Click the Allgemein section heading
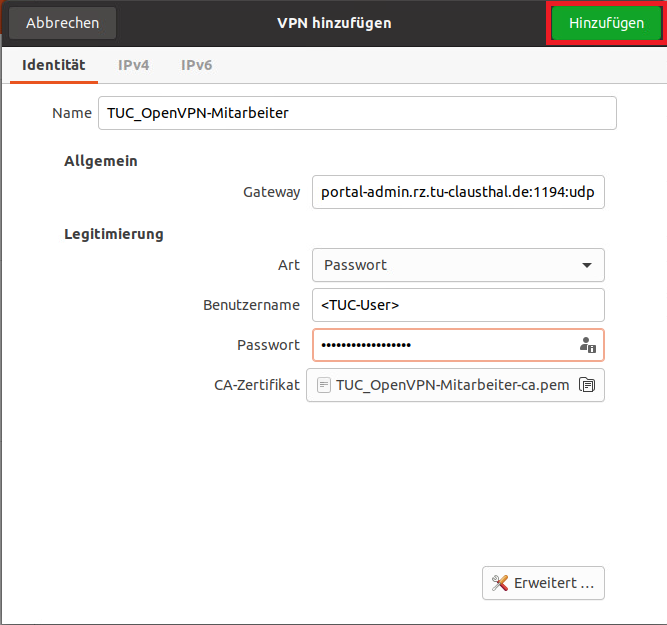Viewport: 667px width, 625px height. pos(100,161)
